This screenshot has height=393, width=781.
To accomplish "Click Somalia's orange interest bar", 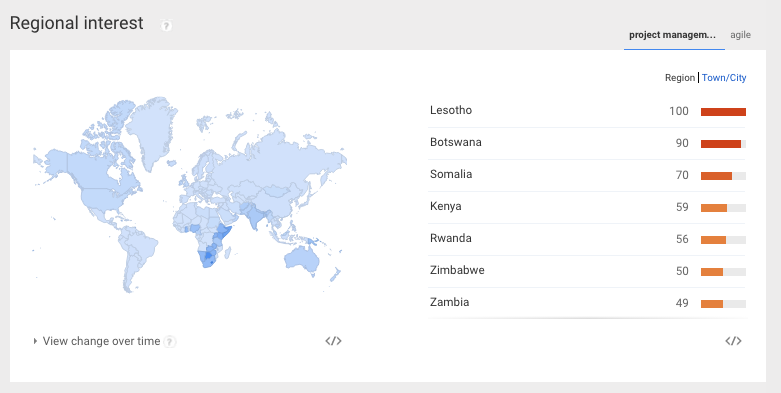I will pyautogui.click(x=716, y=176).
